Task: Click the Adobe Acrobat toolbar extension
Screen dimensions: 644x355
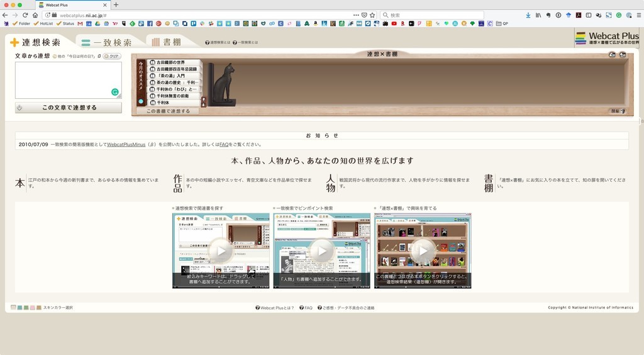Action: [x=579, y=15]
